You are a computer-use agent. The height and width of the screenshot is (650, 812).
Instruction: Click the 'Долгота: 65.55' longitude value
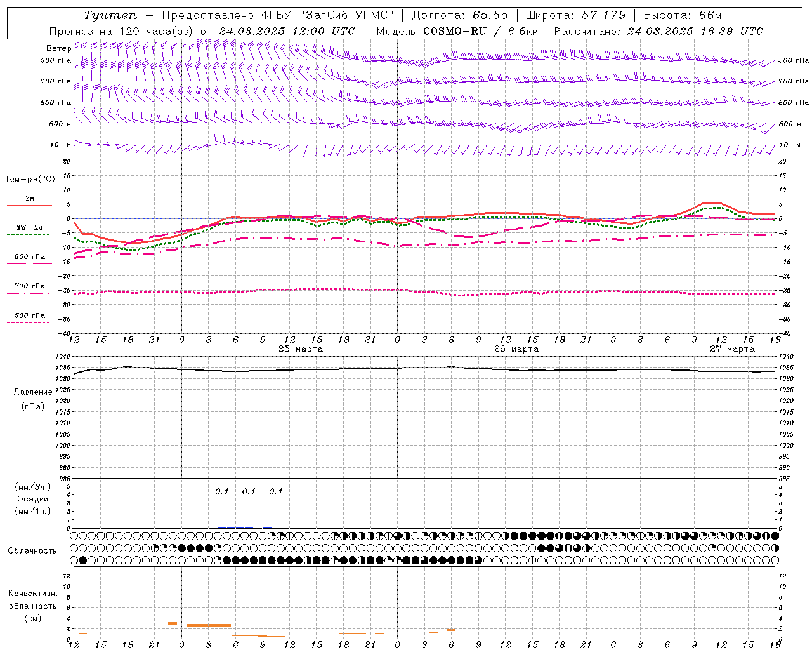pos(460,15)
